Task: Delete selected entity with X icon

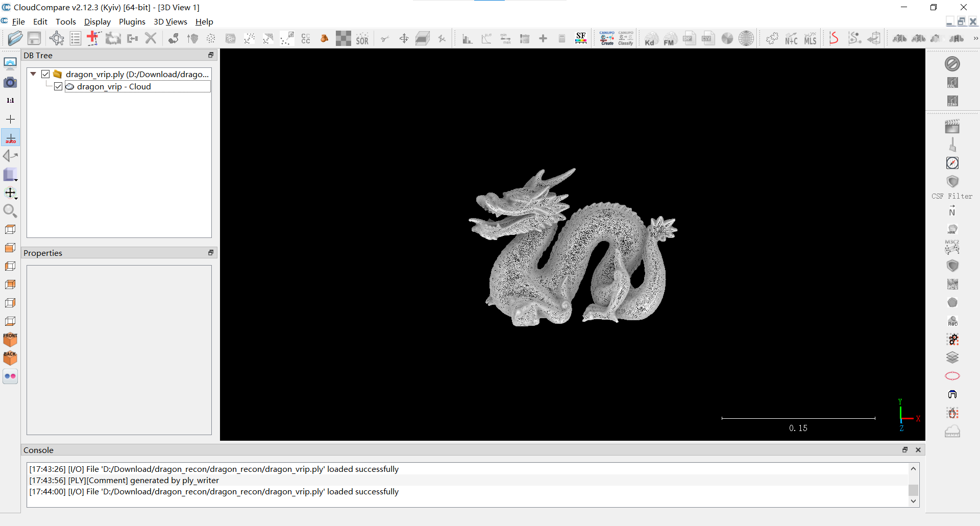Action: tap(151, 38)
